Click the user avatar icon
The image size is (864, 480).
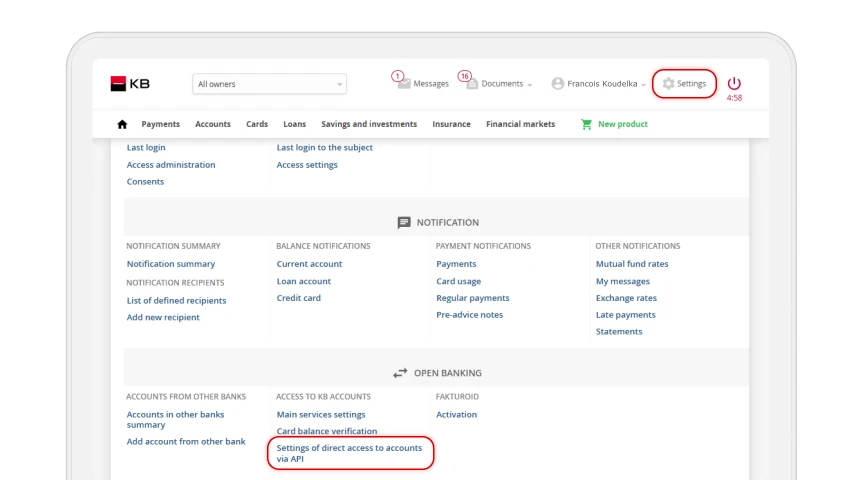pyautogui.click(x=558, y=83)
